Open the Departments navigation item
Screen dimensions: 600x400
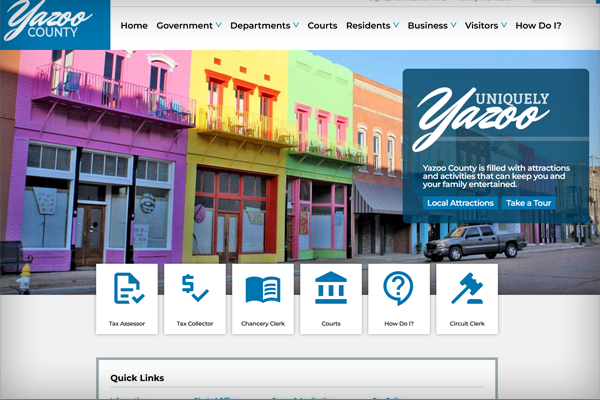(x=260, y=26)
